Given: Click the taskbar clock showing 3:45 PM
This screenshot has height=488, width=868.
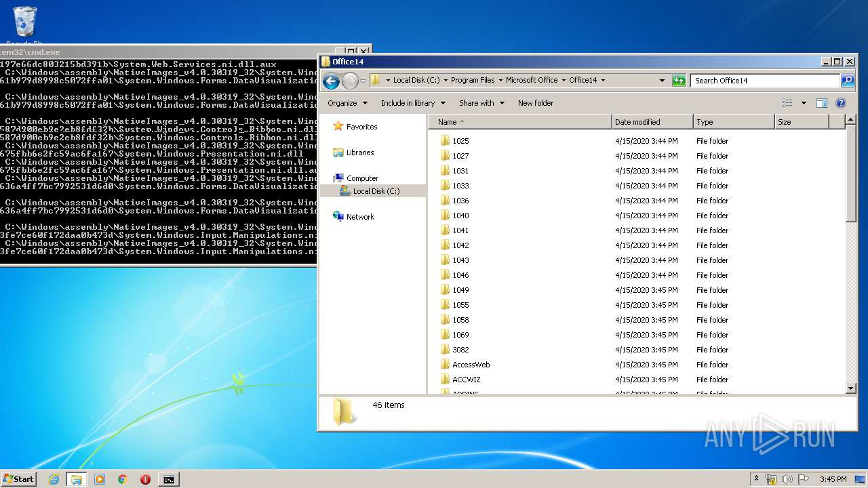Looking at the screenshot, I should click(x=833, y=479).
